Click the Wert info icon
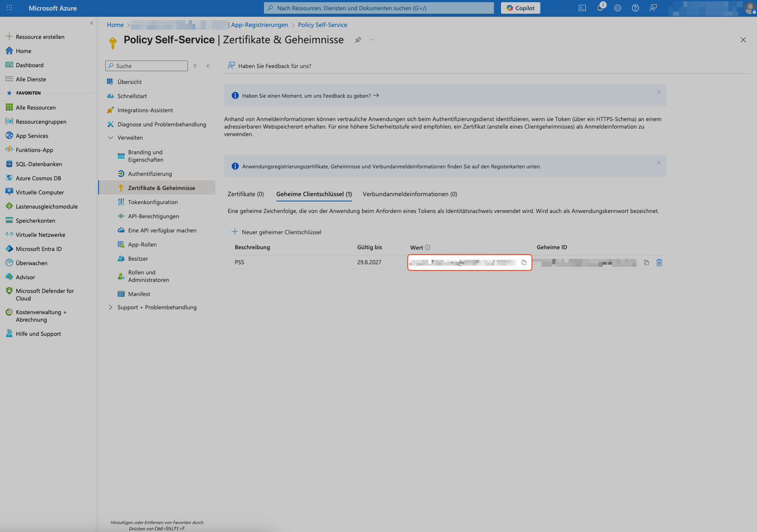Screen dimensions: 757x532 [428, 247]
